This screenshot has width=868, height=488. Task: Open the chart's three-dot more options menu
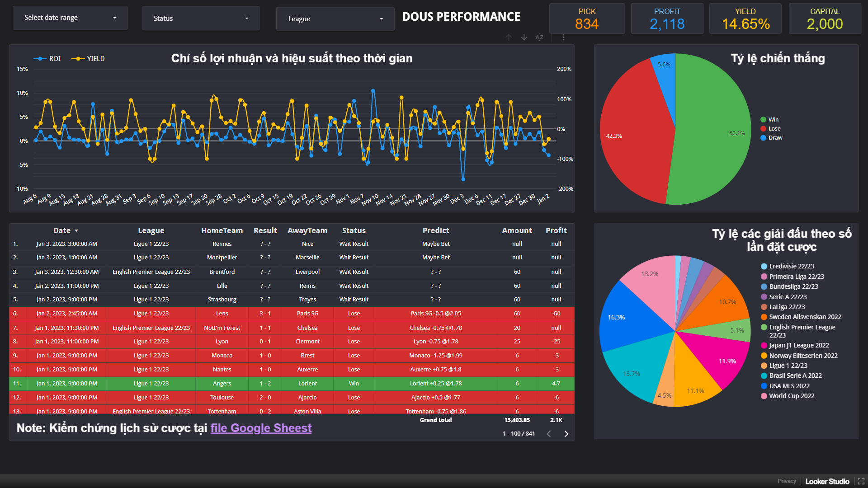pyautogui.click(x=563, y=38)
